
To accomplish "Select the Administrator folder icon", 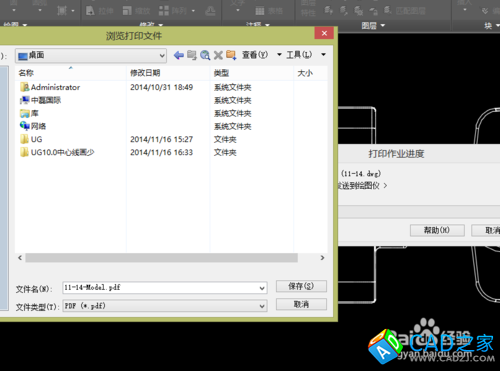I will 24,87.
